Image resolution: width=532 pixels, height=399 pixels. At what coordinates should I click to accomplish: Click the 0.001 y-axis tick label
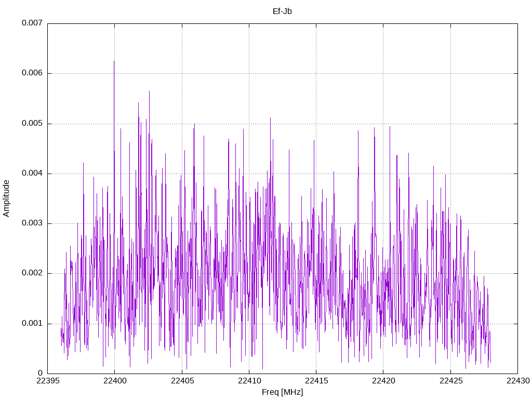click(32, 323)
